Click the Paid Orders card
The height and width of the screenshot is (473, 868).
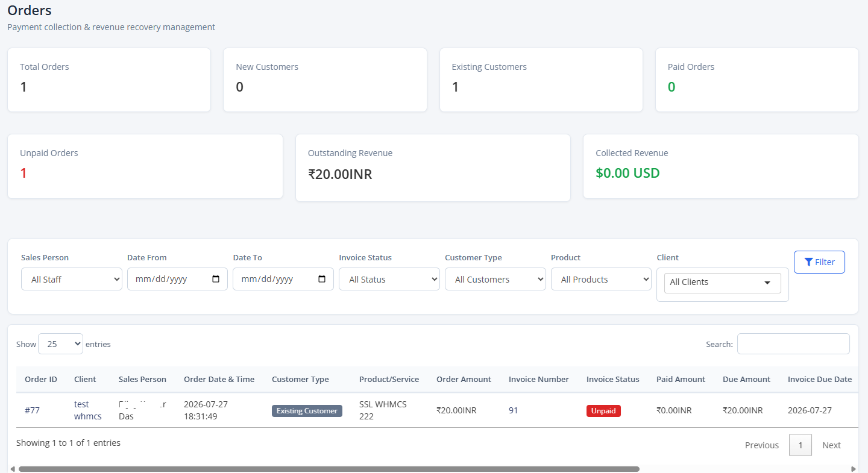(x=757, y=80)
